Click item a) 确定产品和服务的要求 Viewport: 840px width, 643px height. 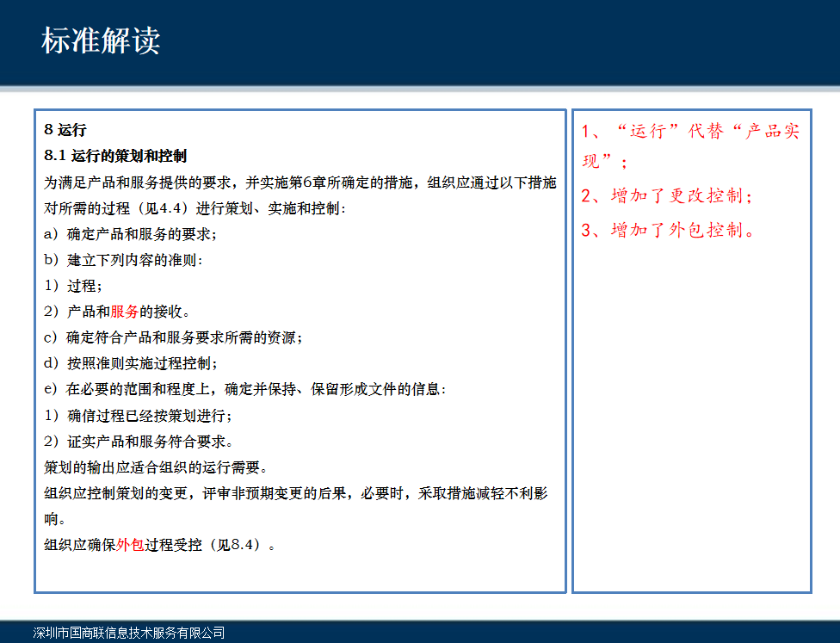tap(130, 234)
